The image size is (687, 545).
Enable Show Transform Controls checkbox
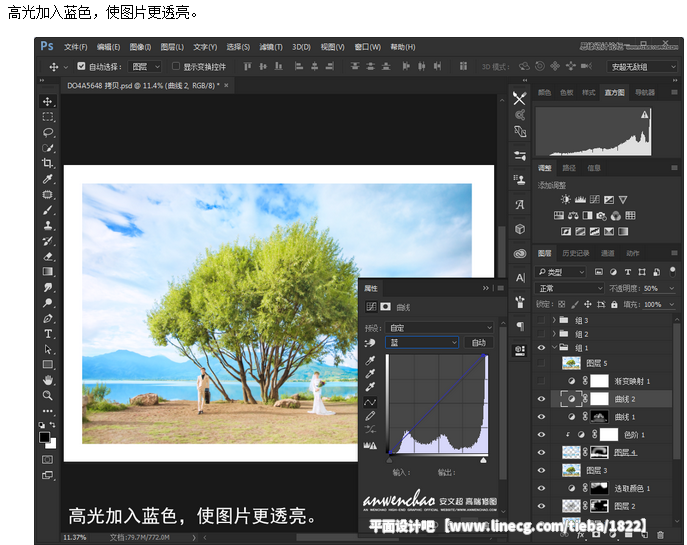click(x=176, y=66)
